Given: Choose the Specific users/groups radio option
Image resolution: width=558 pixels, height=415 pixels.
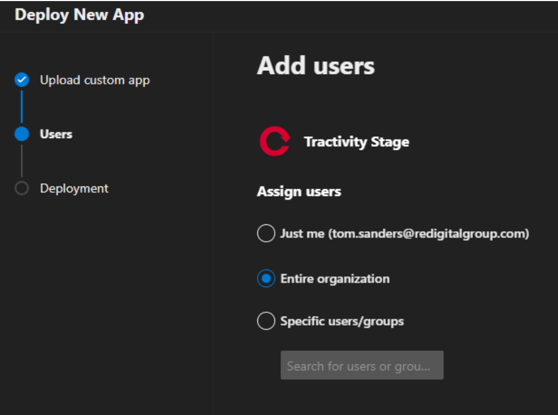Looking at the screenshot, I should (266, 321).
